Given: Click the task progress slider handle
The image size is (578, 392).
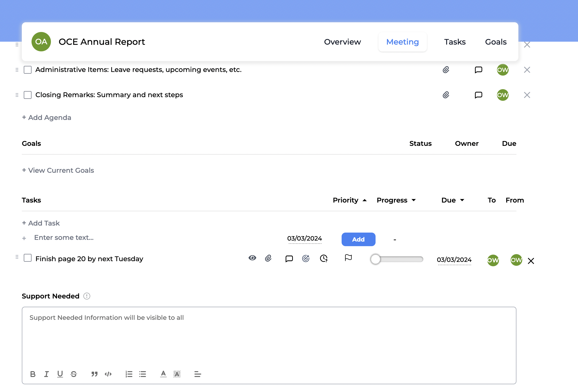Looking at the screenshot, I should (375, 259).
